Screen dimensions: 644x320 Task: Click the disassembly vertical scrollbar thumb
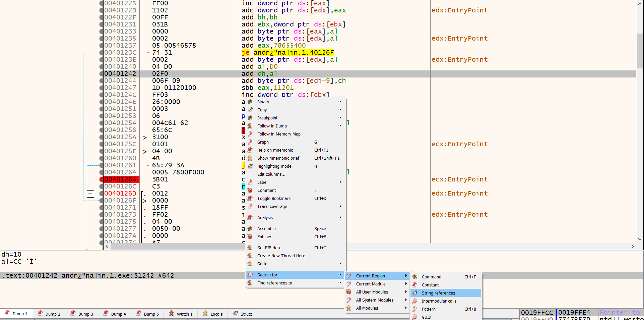click(640, 51)
